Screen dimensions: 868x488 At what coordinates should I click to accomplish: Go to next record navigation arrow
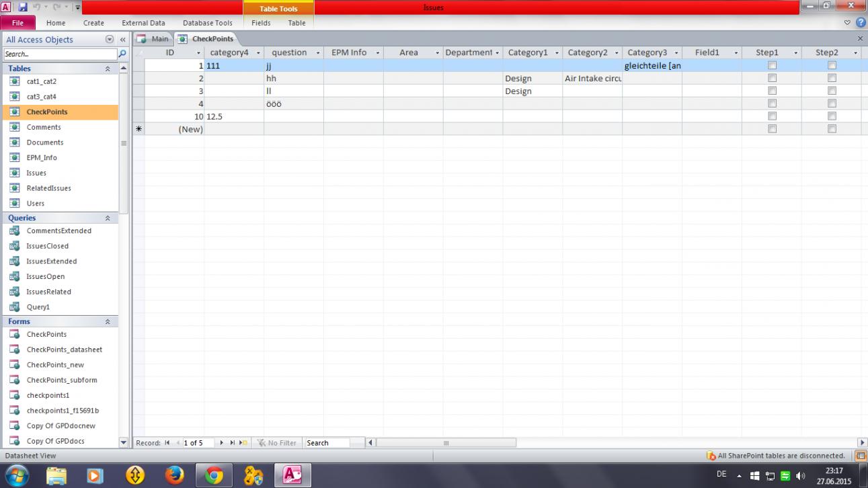coord(222,443)
